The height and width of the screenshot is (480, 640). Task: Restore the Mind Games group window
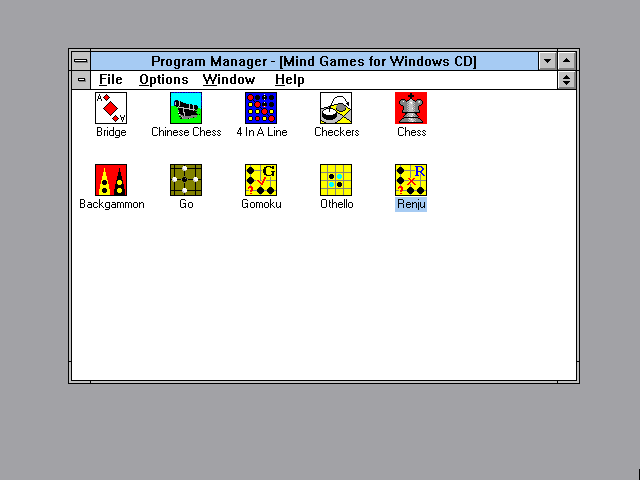(x=567, y=80)
